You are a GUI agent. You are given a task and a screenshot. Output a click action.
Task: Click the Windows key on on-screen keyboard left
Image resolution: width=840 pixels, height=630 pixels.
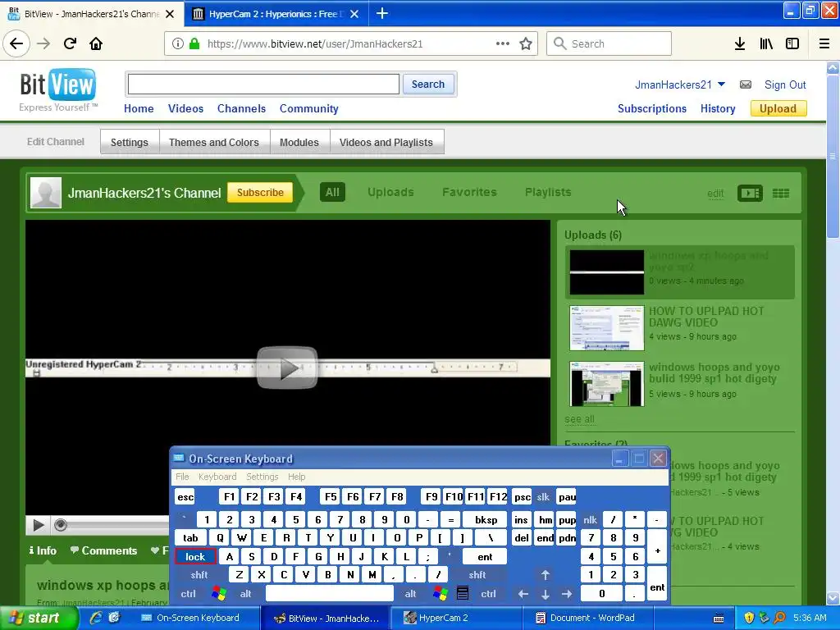tap(218, 593)
